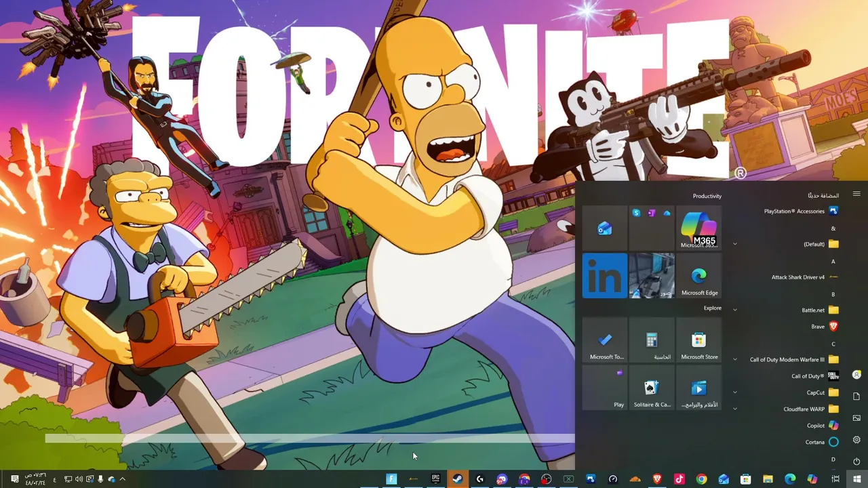Viewport: 868px width, 488px height.
Task: Open network status in system tray
Action: tap(68, 479)
